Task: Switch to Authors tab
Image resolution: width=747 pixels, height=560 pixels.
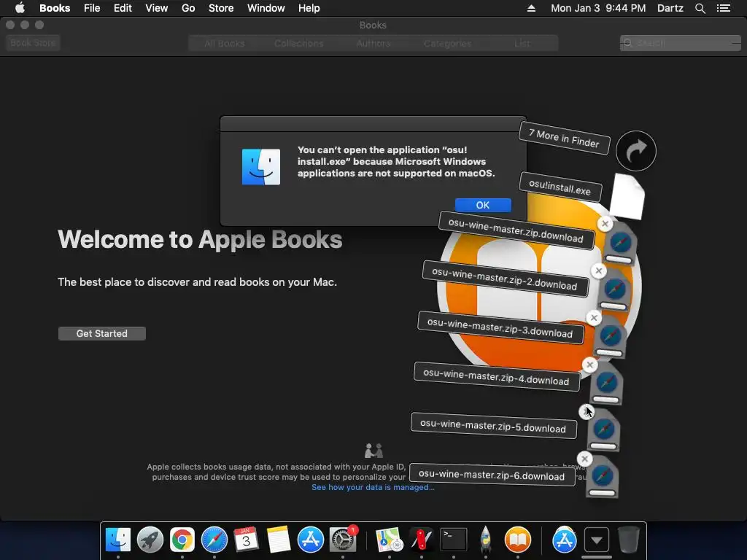Action: point(373,43)
